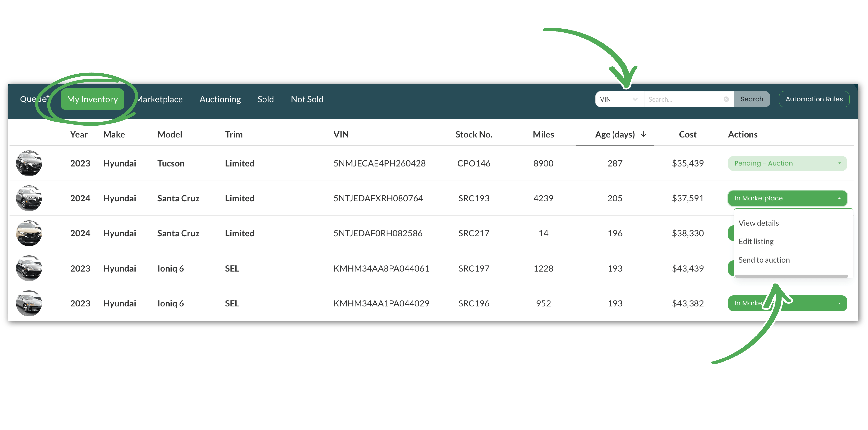Open the SRC217 Santa Cruz thumbnail
Viewport: 868px width, 430px height.
pos(29,233)
